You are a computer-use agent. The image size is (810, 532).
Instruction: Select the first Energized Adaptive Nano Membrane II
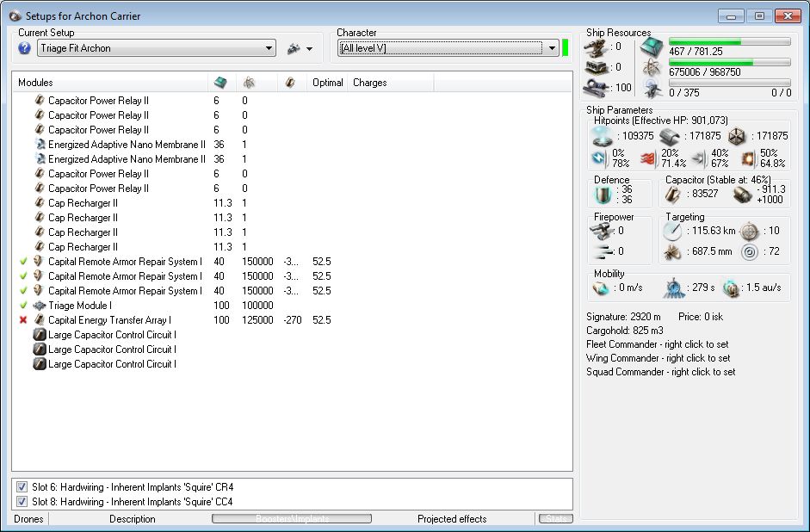pos(293,144)
